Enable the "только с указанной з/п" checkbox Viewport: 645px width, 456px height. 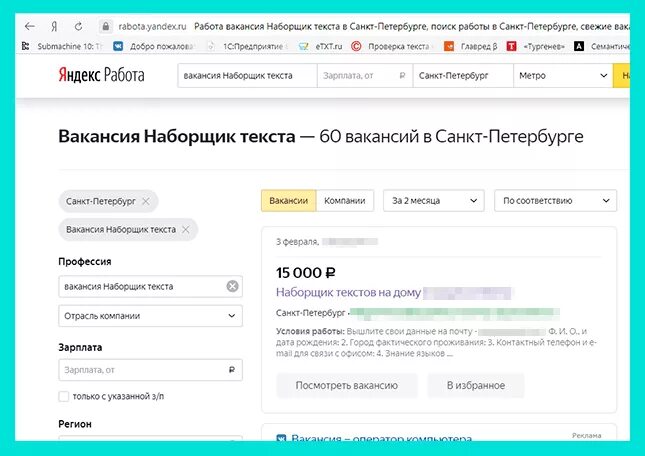[64, 396]
